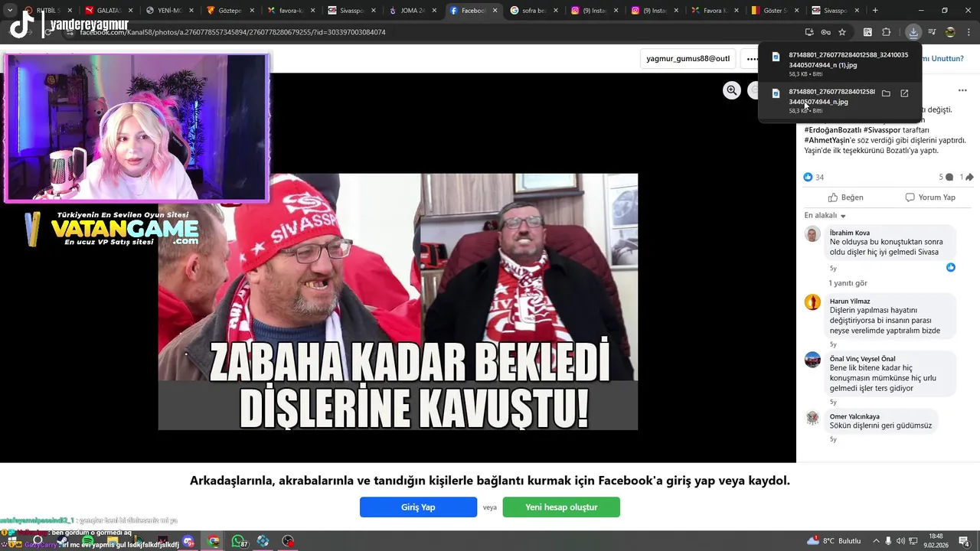
Task: Open the comments count bubble icon
Action: pos(950,177)
